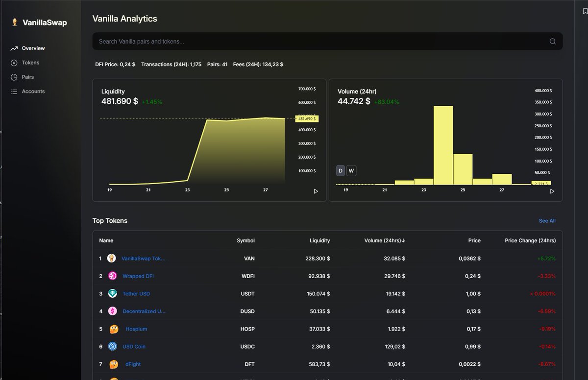Image resolution: width=588 pixels, height=380 pixels.
Task: Click the search magnifier icon
Action: click(x=553, y=42)
